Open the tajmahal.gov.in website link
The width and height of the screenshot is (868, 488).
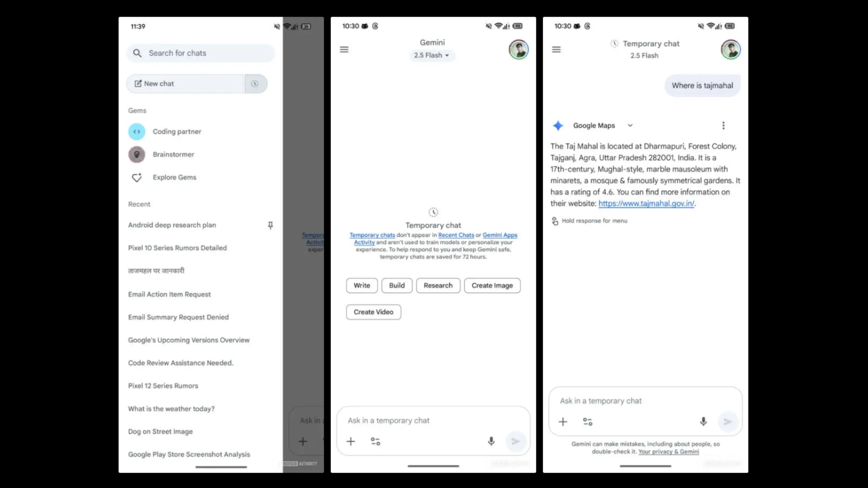point(646,203)
